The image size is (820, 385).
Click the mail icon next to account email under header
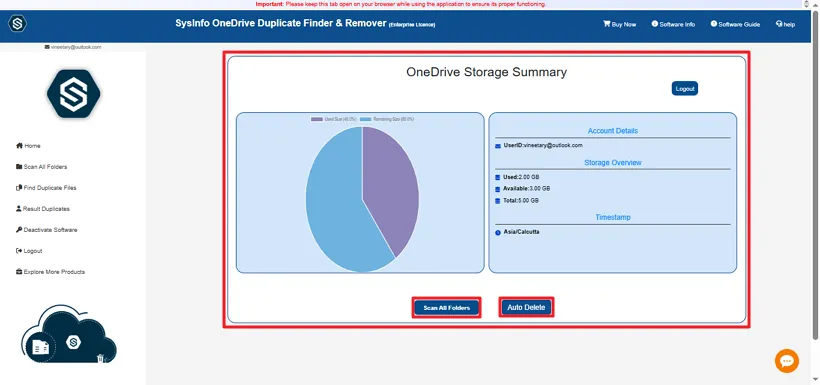[x=47, y=47]
